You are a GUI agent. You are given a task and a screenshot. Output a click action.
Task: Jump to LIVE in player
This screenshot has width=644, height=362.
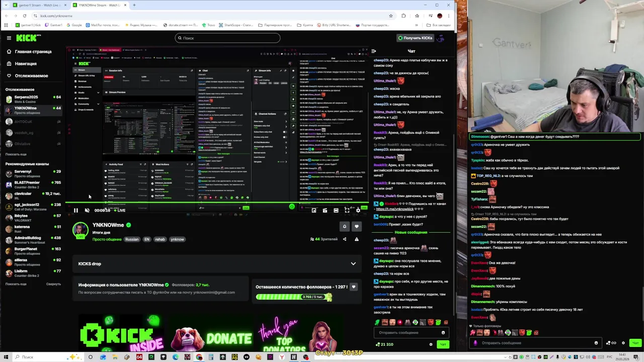120,210
